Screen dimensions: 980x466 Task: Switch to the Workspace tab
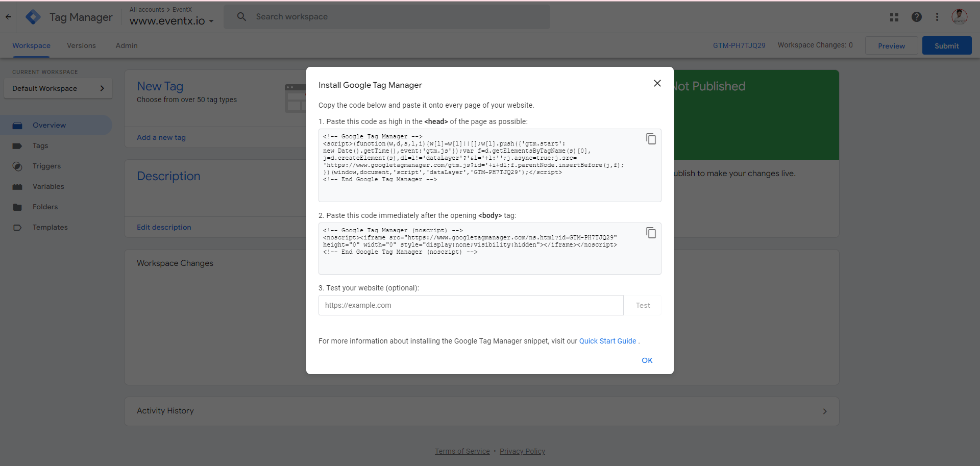click(x=31, y=45)
